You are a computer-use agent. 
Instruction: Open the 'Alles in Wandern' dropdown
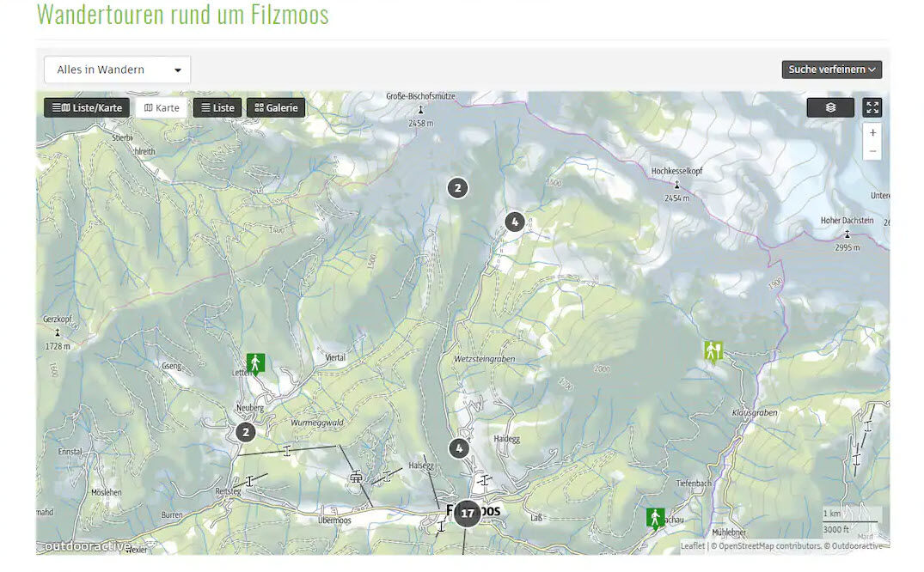click(118, 70)
